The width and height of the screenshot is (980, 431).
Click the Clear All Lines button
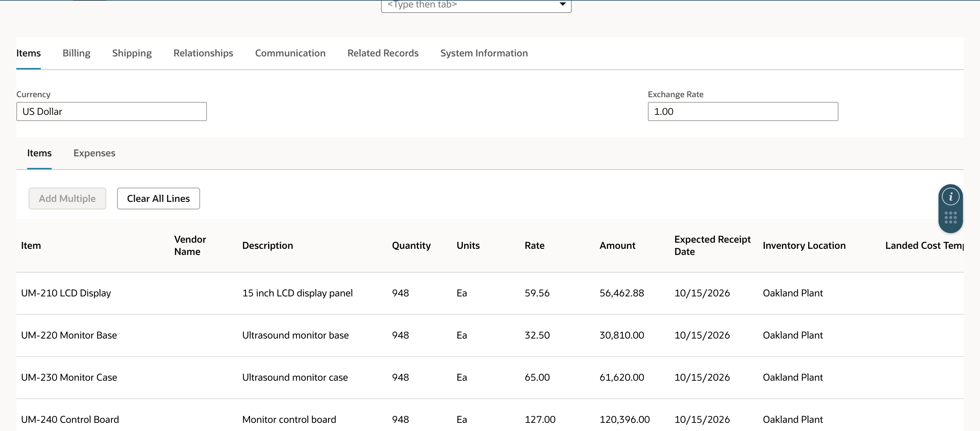158,199
